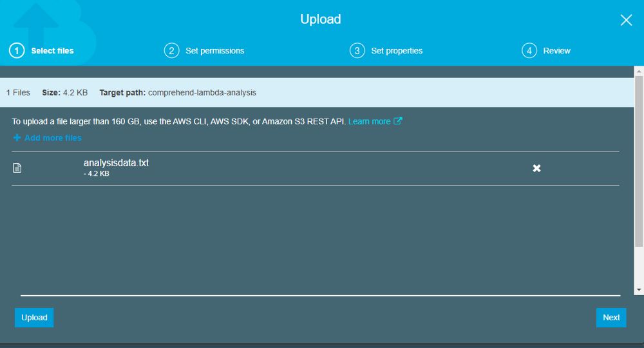Open the Learn more link
The width and height of the screenshot is (644, 348).
click(x=369, y=122)
